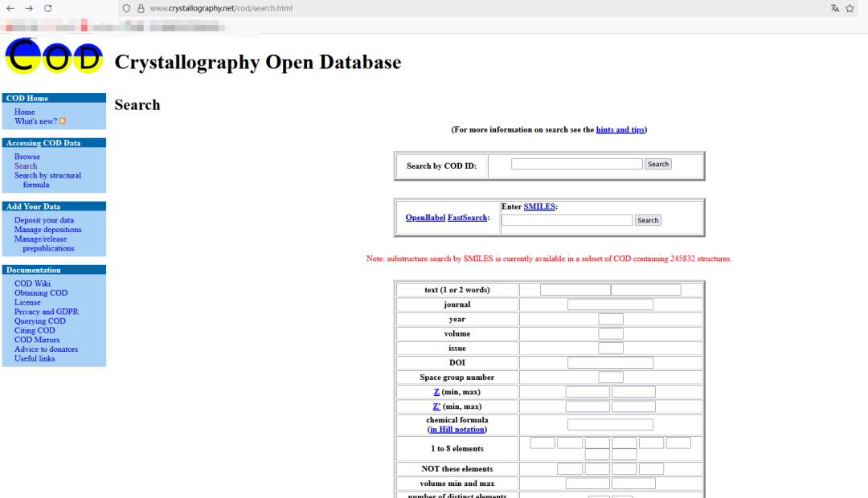
Task: Click the COD logo image
Action: click(x=54, y=56)
